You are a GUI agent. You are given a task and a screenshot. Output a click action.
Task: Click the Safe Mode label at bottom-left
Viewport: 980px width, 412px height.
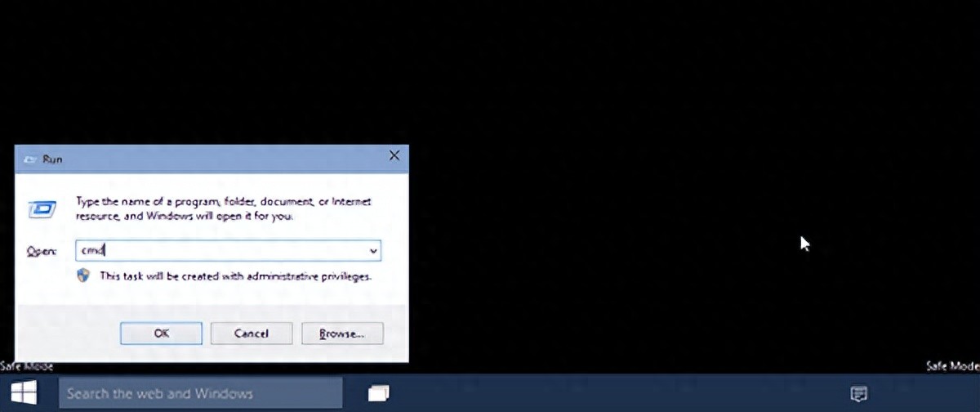click(x=26, y=367)
